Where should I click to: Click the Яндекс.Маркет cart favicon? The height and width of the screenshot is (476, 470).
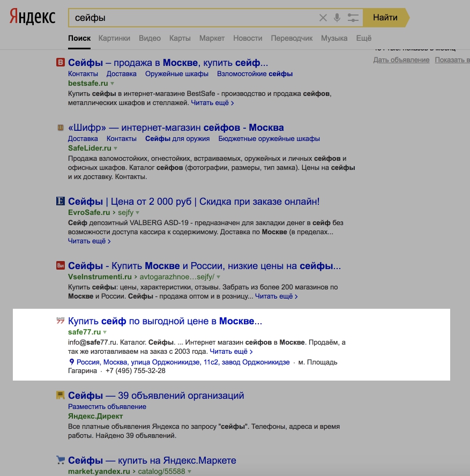click(61, 460)
